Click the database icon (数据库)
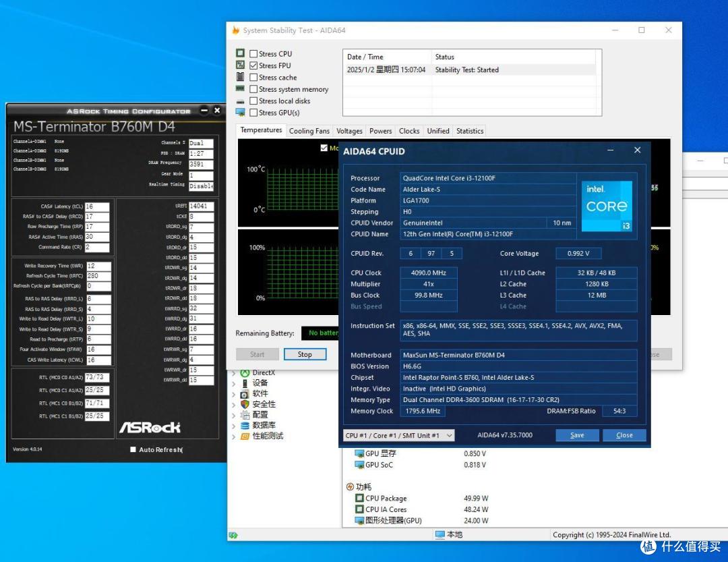728x562 pixels. pos(245,425)
